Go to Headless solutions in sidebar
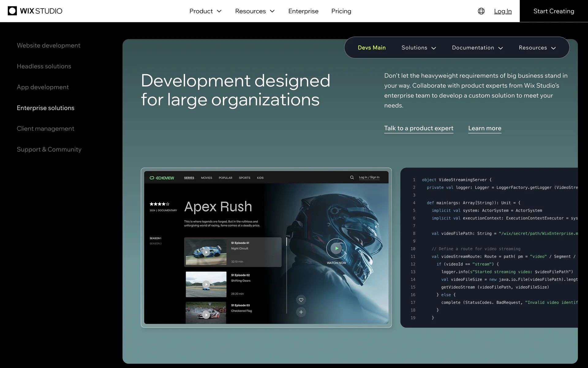Screen dimensions: 588x368 click(x=44, y=66)
